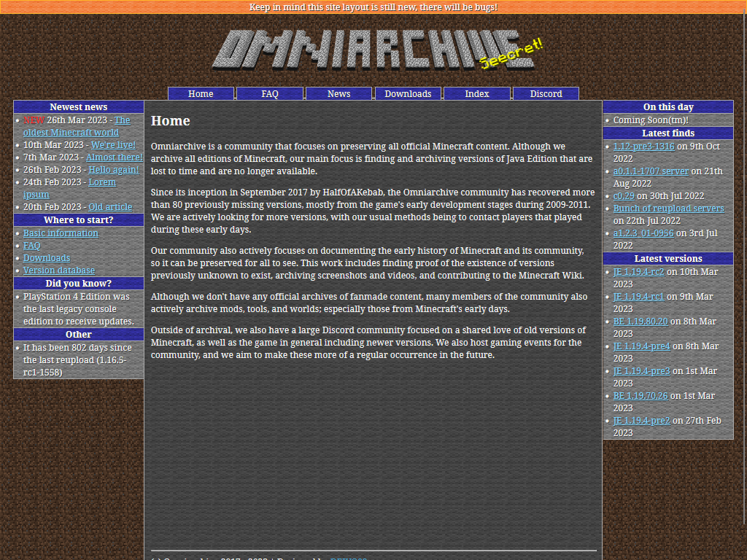The height and width of the screenshot is (560, 747).
Task: Open the a0.1.1-1707 server link
Action: point(651,171)
